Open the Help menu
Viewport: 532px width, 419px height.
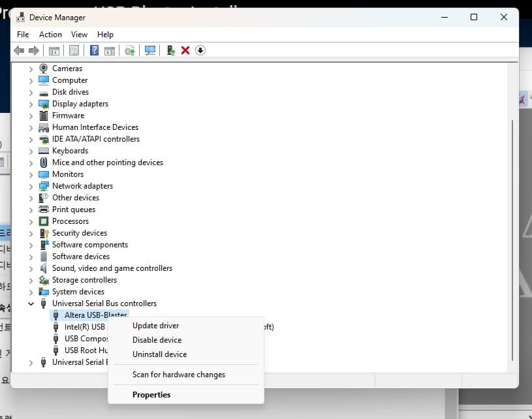[x=105, y=35]
